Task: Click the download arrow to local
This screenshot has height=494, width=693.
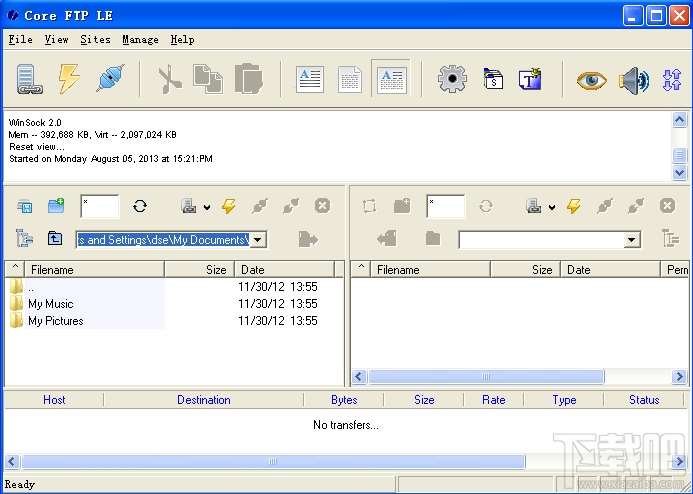Action: (387, 239)
